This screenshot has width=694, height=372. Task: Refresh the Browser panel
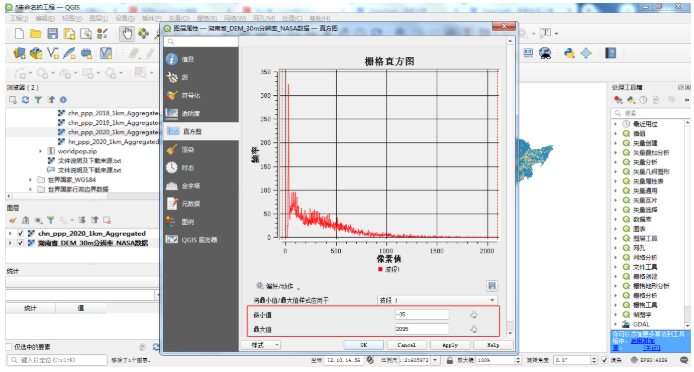pos(25,100)
